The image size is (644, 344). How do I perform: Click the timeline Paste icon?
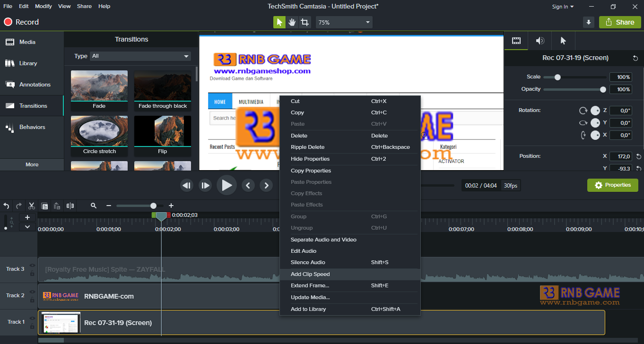57,206
